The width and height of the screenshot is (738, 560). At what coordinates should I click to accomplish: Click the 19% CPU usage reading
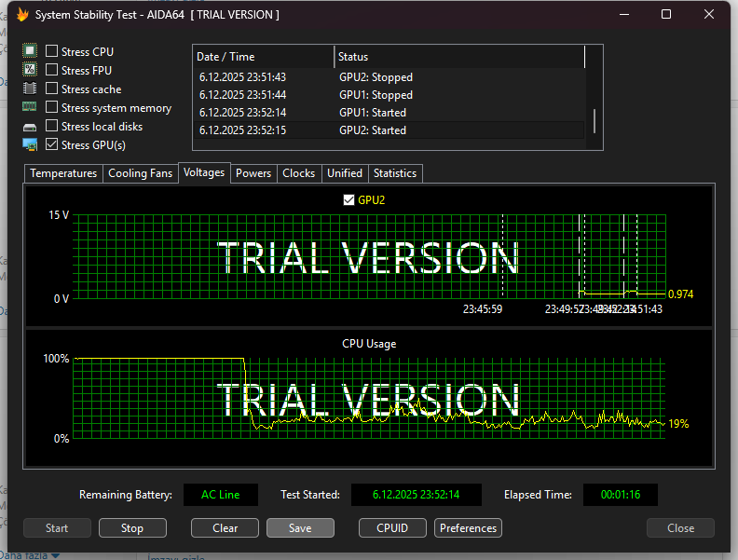click(678, 424)
